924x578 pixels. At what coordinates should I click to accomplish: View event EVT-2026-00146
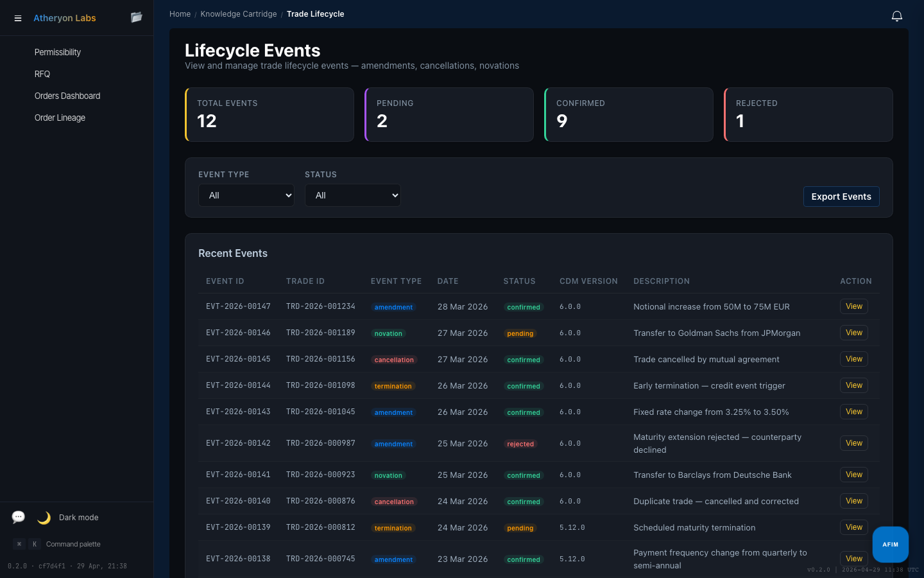[854, 333]
